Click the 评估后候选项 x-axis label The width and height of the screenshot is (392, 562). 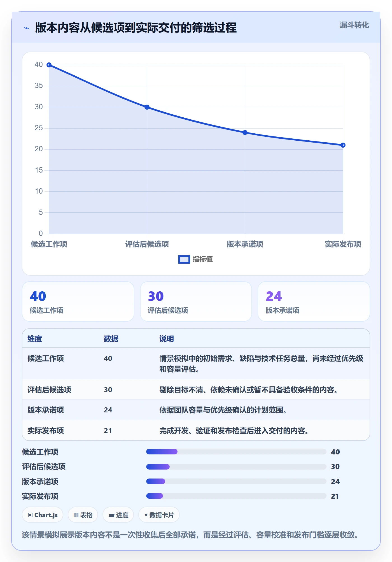click(x=147, y=244)
